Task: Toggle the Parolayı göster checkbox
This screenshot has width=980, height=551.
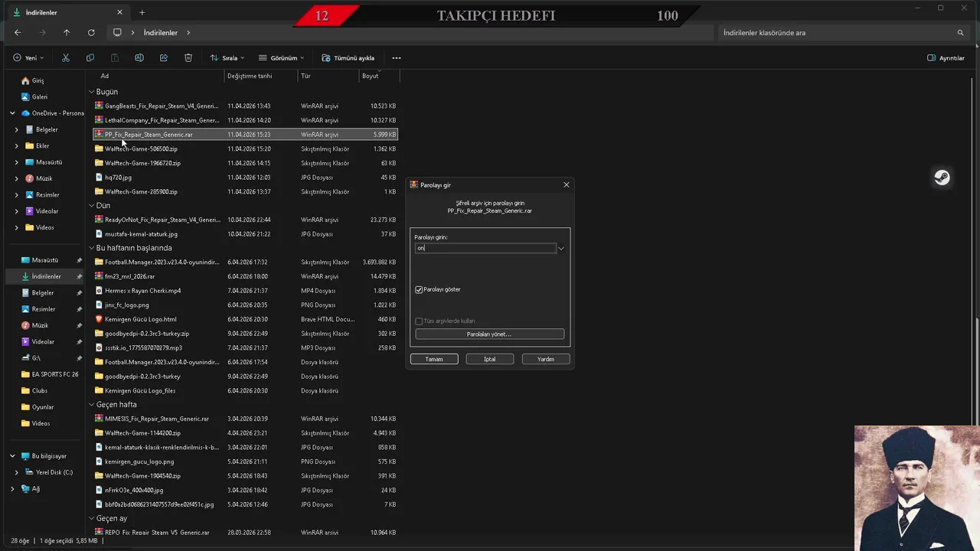Action: pyautogui.click(x=419, y=289)
